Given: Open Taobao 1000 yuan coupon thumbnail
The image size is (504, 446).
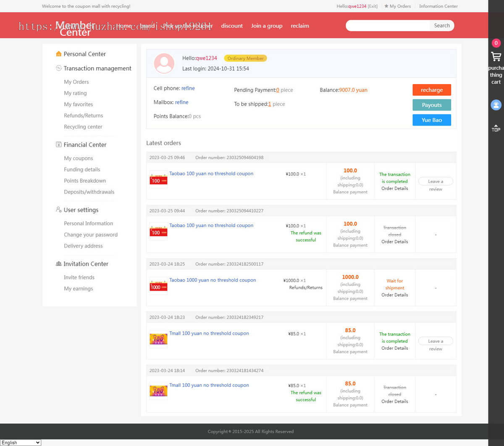Looking at the screenshot, I should [158, 286].
